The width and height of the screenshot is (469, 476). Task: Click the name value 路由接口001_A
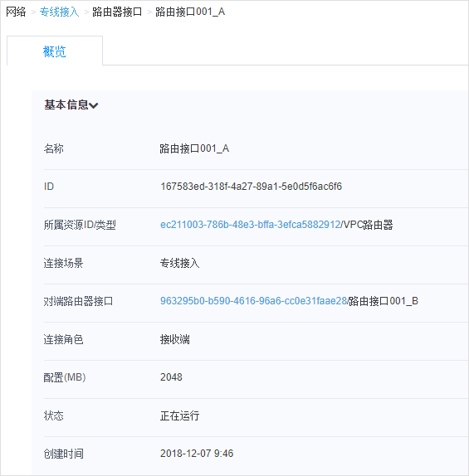(x=194, y=148)
